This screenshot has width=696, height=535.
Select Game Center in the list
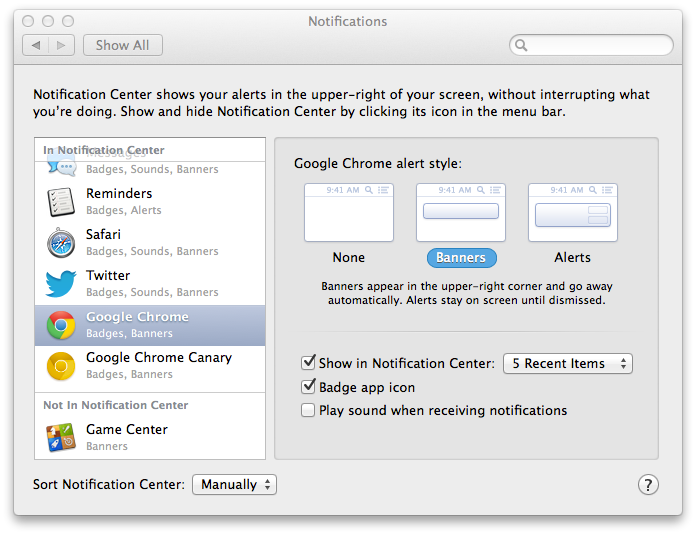(x=150, y=438)
